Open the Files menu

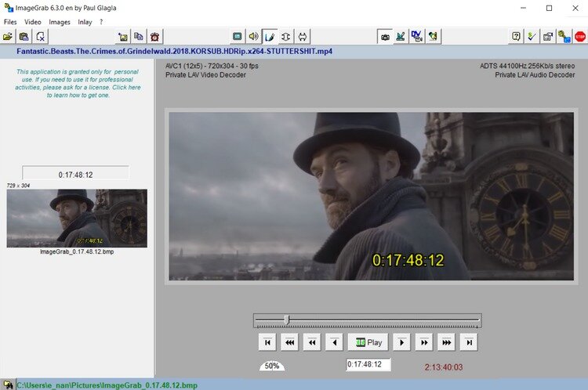10,22
